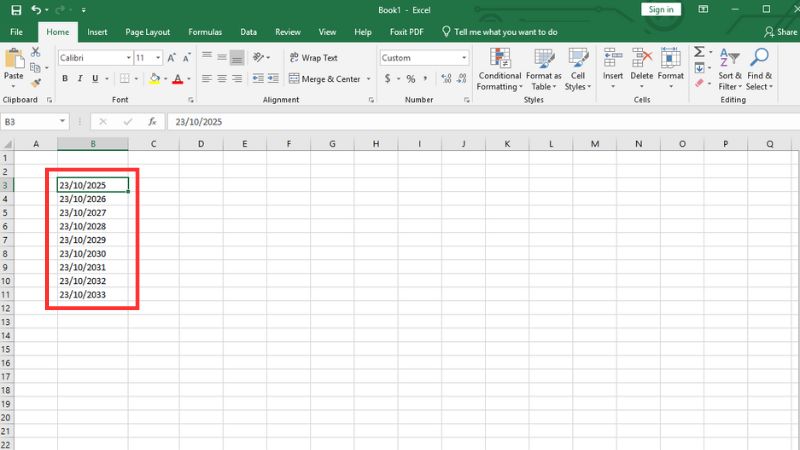Click the Save icon in title bar
The width and height of the screenshot is (800, 450).
tap(16, 10)
